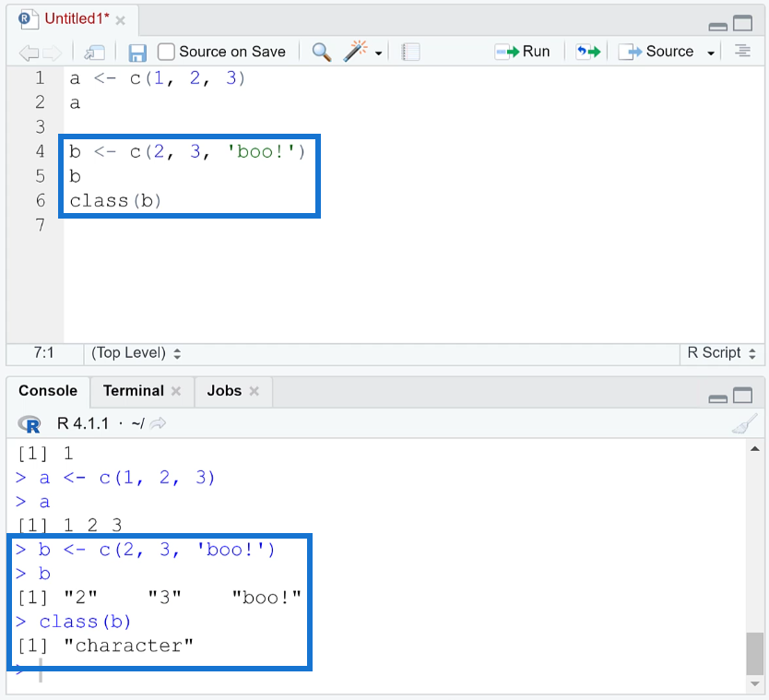Screen dimensions: 769x700
Task: Click console output "character" line
Action: click(x=105, y=646)
